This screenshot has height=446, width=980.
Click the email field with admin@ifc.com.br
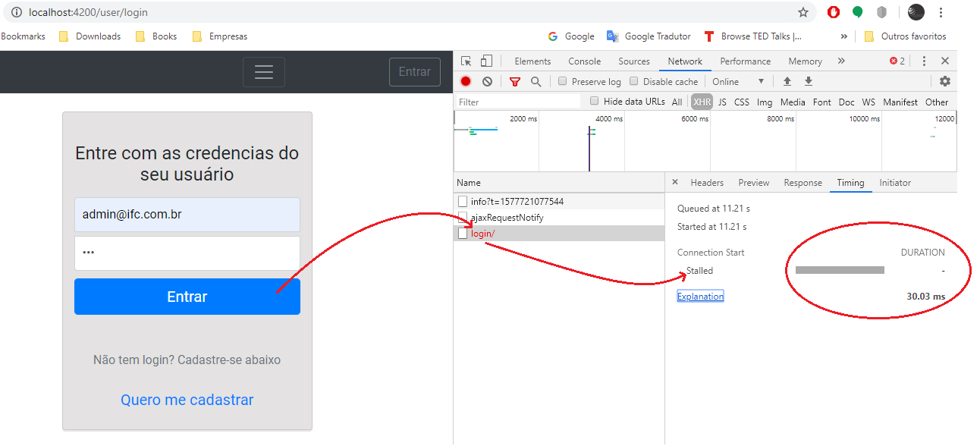187,215
